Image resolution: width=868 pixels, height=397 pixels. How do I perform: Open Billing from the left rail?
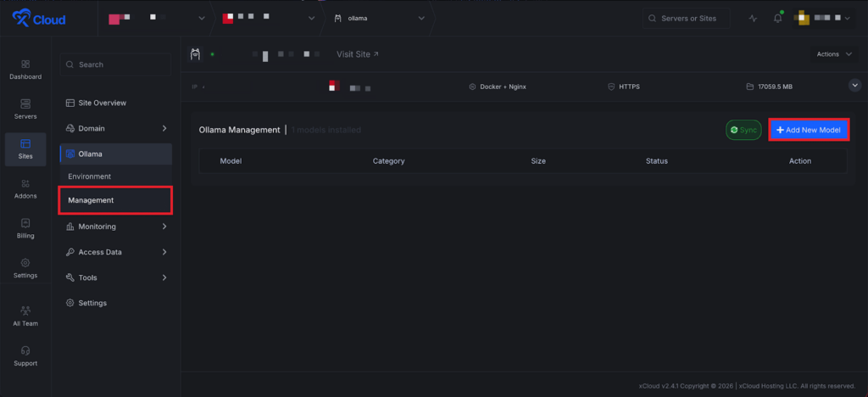[25, 224]
